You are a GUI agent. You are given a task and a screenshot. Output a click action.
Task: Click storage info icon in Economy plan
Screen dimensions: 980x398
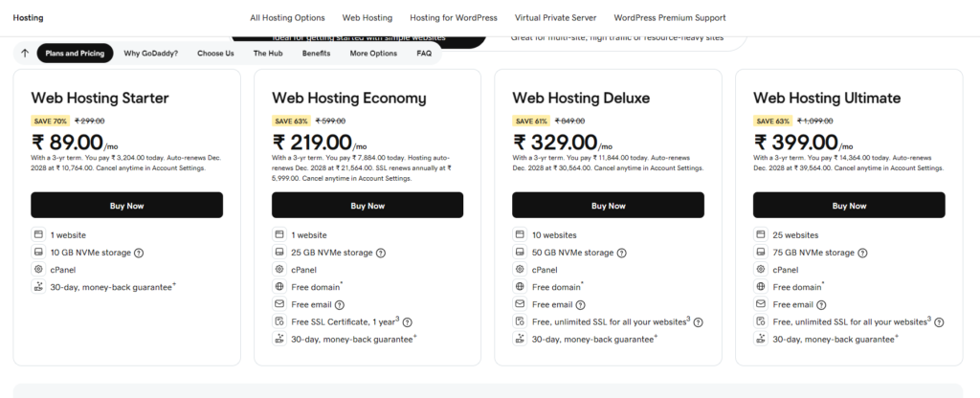381,253
